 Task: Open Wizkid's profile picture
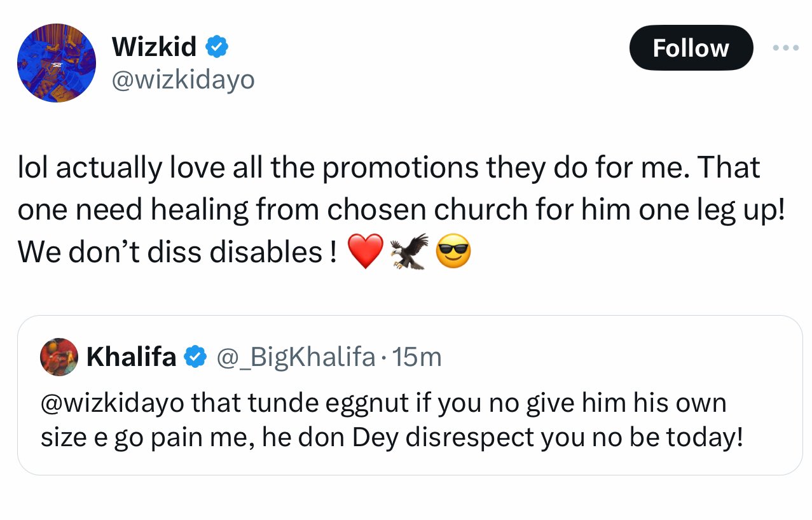click(57, 63)
